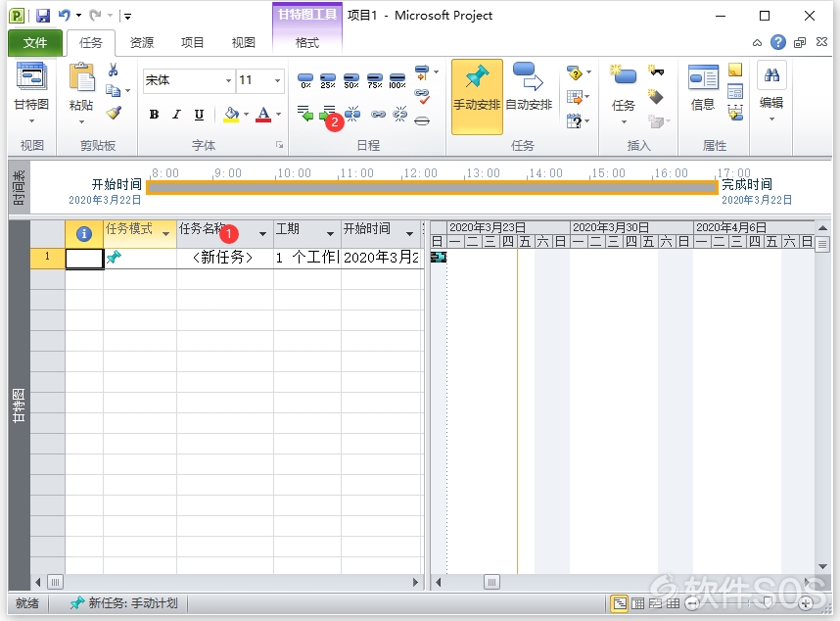840x621 pixels.
Task: Undo the last action
Action: pos(65,16)
